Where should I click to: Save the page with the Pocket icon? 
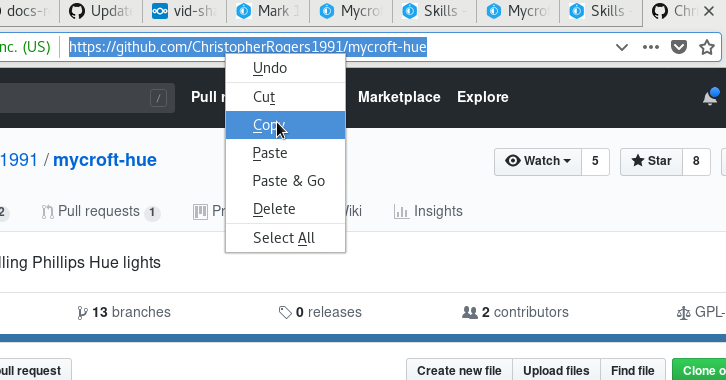(679, 47)
